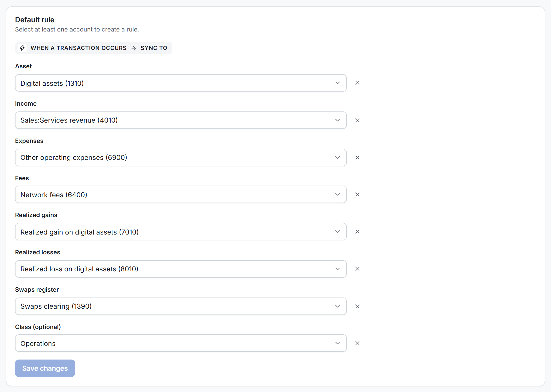Clear the Class (optional) selection
This screenshot has width=551, height=392.
(357, 343)
